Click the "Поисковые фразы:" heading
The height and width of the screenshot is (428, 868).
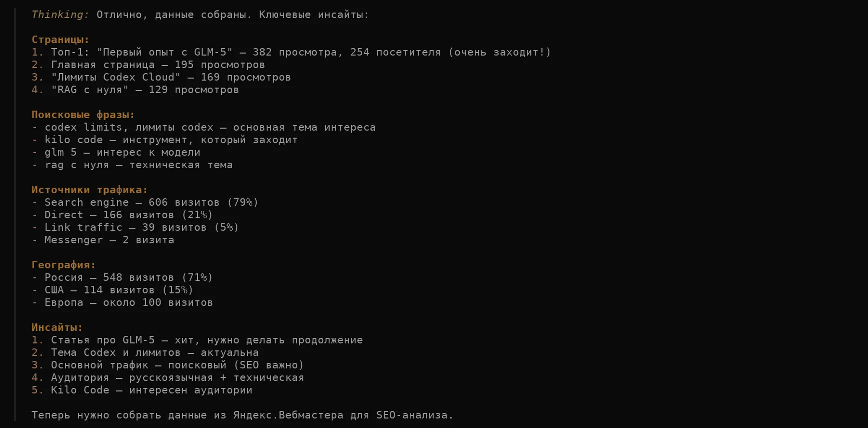coord(83,115)
